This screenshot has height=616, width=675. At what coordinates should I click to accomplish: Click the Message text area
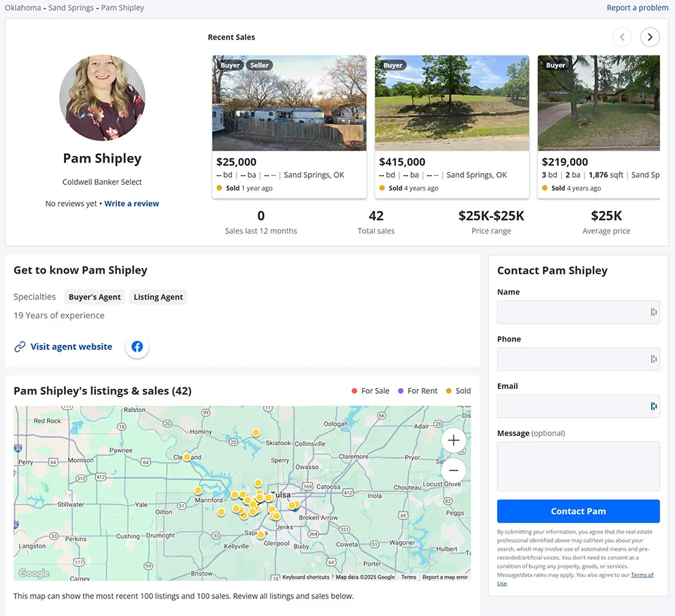(578, 466)
